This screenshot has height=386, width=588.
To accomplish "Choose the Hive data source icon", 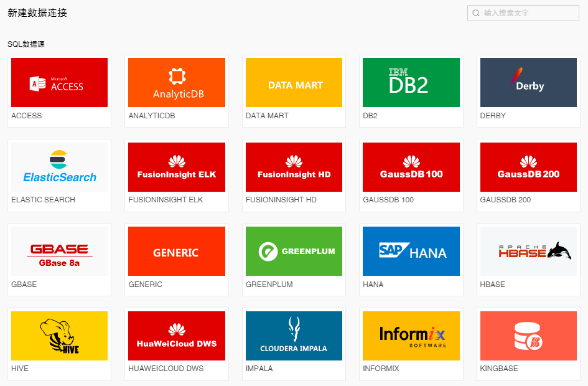I will [59, 336].
